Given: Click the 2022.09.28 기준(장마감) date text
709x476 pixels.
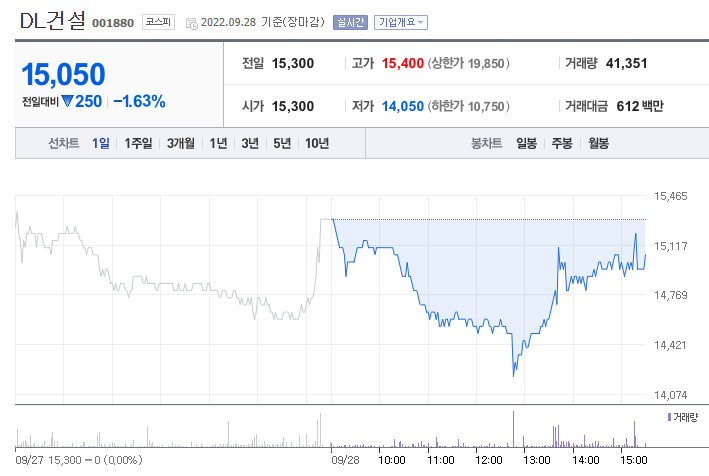Looking at the screenshot, I should [x=262, y=22].
